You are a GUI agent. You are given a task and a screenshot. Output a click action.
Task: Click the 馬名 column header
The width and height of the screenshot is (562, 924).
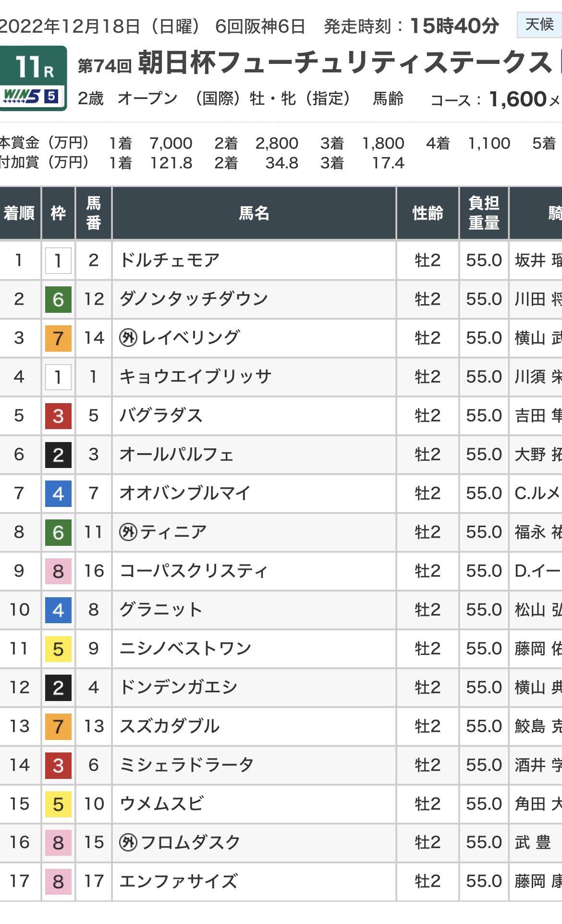point(254,213)
